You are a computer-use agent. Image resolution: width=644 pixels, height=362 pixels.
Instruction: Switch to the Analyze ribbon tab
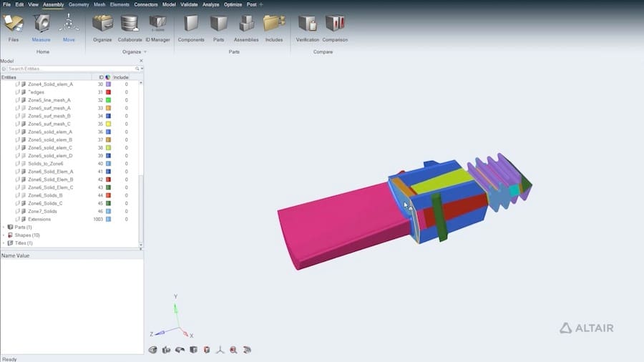[210, 4]
